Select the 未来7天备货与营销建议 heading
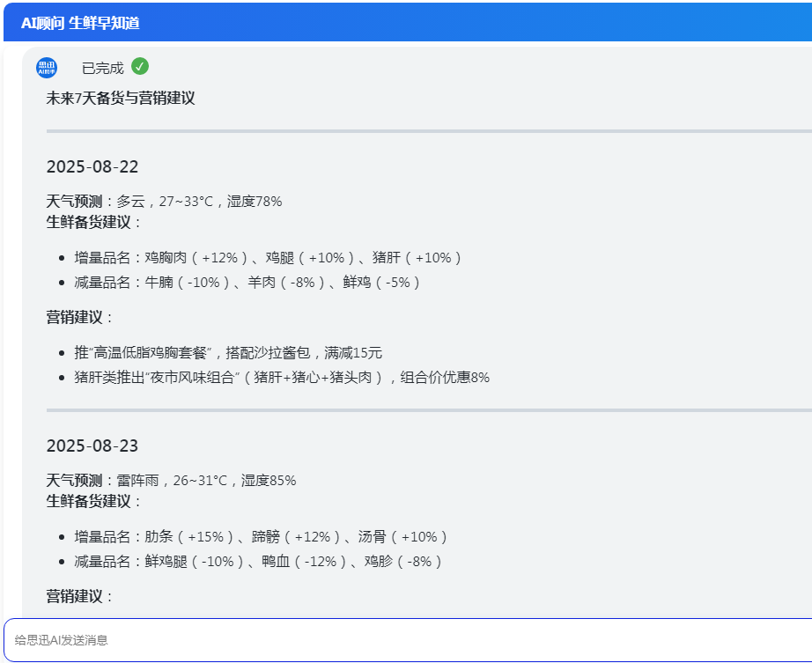812x663 pixels. click(x=121, y=98)
